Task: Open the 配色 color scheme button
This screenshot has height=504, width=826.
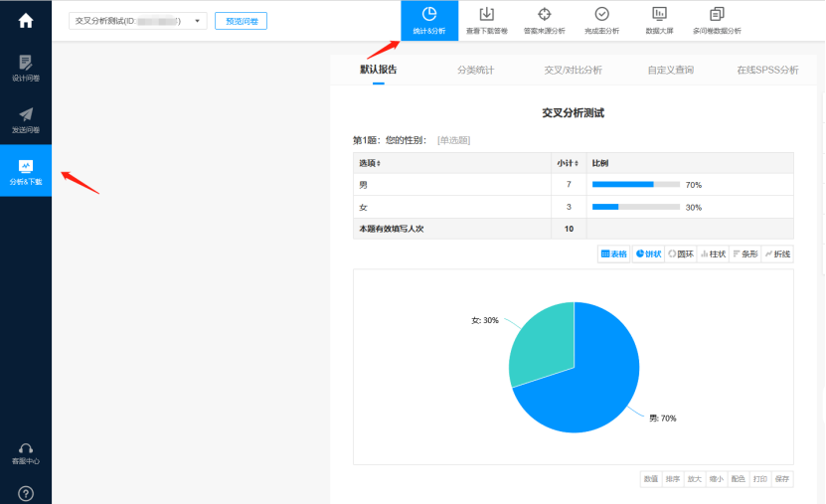Action: (739, 479)
